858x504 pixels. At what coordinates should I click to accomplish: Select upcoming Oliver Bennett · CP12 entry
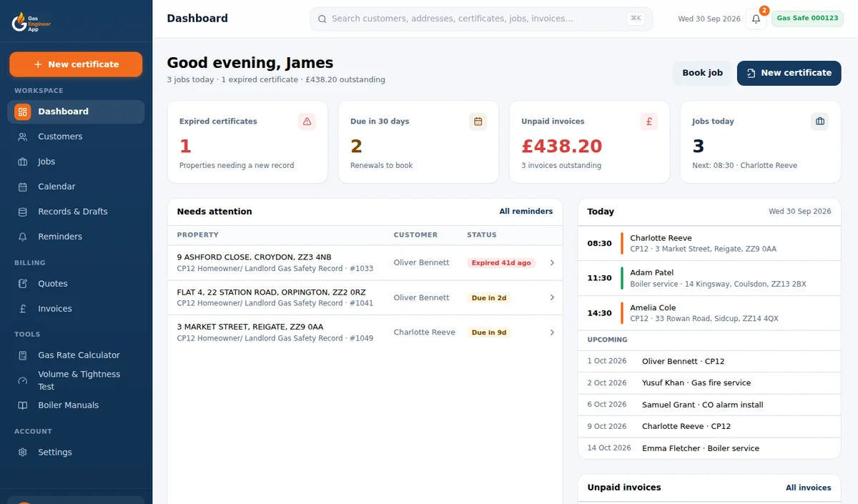click(709, 362)
